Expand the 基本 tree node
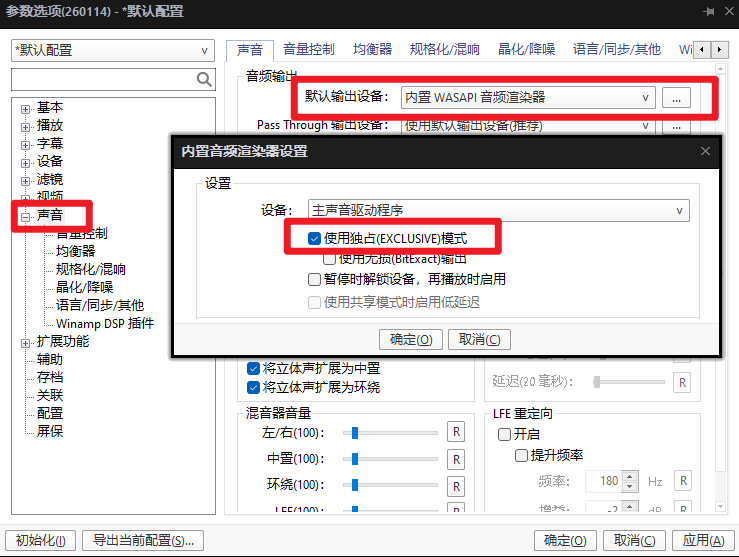739x557 pixels. coord(25,109)
